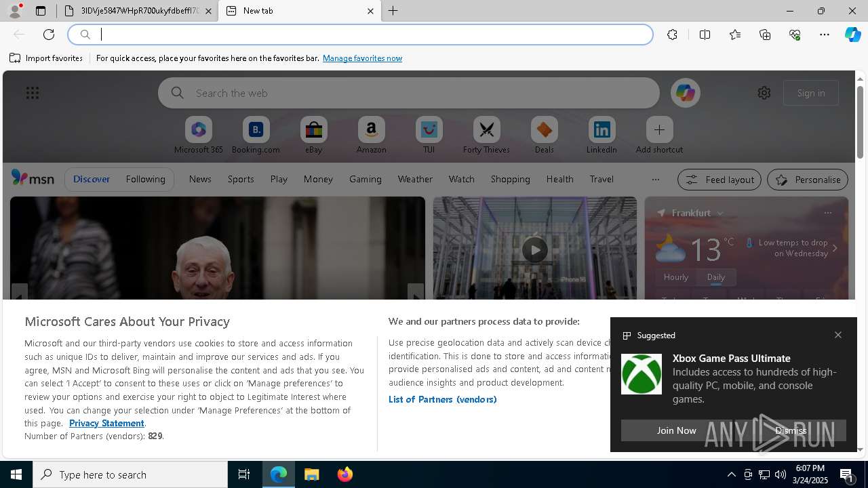Open the Feed layout options
This screenshot has width=868, height=488.
click(719, 180)
